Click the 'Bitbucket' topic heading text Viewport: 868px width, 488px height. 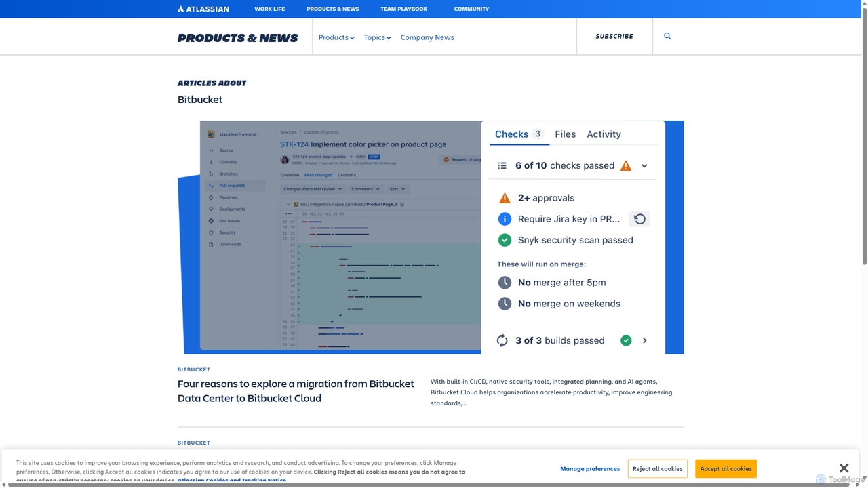click(200, 100)
